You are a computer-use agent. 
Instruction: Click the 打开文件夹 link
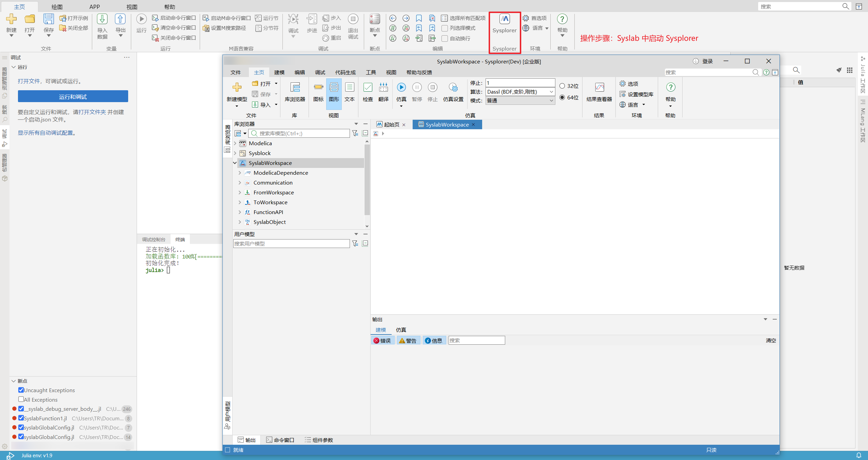[93, 112]
